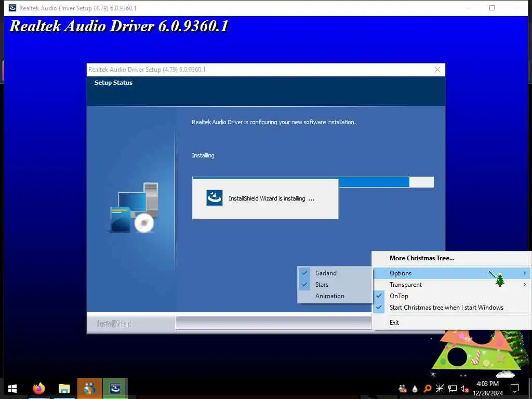
Task: Toggle Start Christmas tree when I start Windows
Action: coord(451,308)
